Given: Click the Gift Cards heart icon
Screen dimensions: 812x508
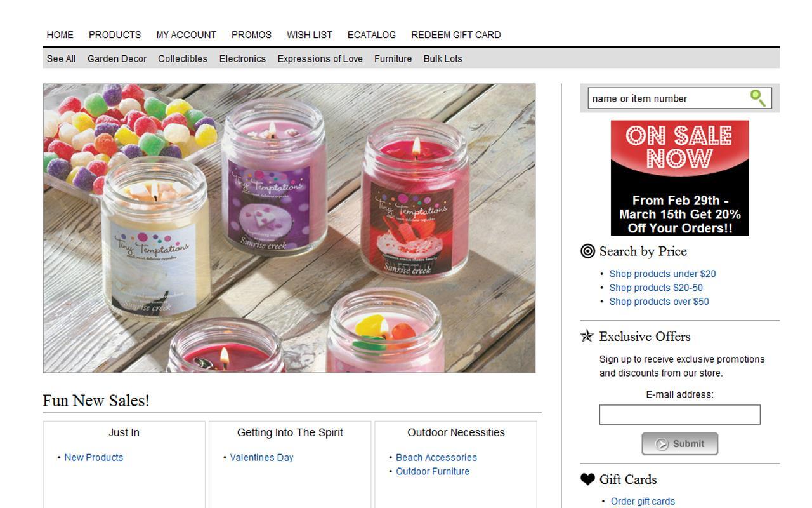Looking at the screenshot, I should pyautogui.click(x=587, y=479).
